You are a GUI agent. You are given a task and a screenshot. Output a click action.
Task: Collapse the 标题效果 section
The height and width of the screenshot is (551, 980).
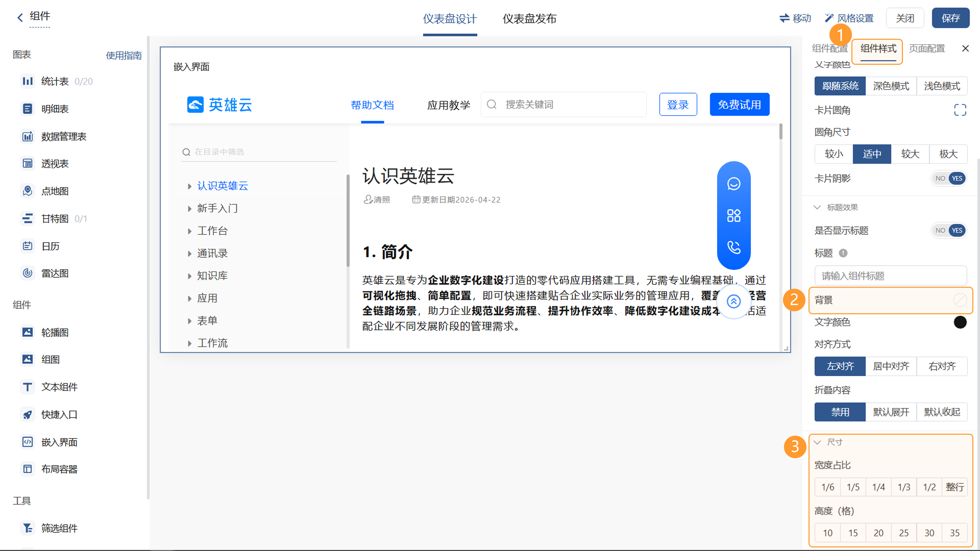point(817,207)
